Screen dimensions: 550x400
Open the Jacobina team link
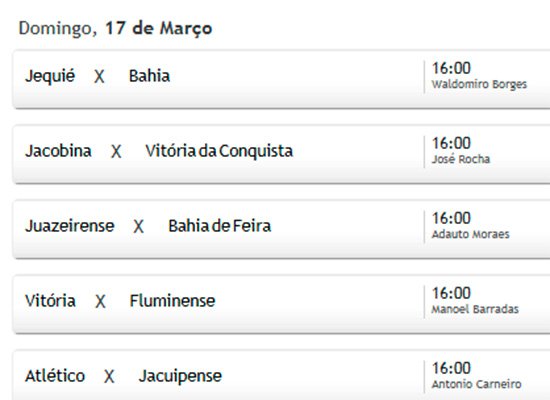[58, 151]
